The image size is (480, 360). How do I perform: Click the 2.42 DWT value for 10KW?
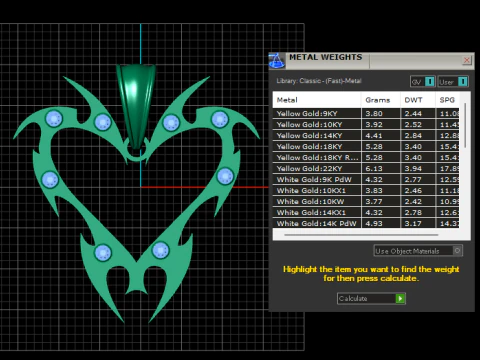coord(413,201)
